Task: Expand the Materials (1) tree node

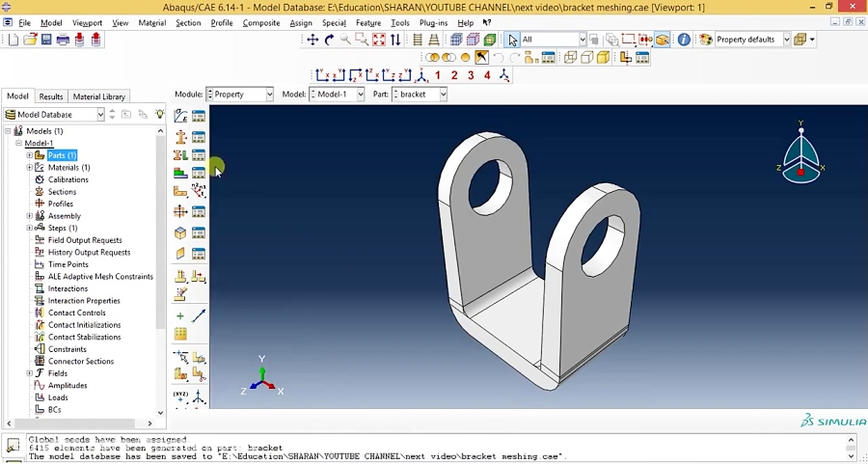Action: [29, 168]
